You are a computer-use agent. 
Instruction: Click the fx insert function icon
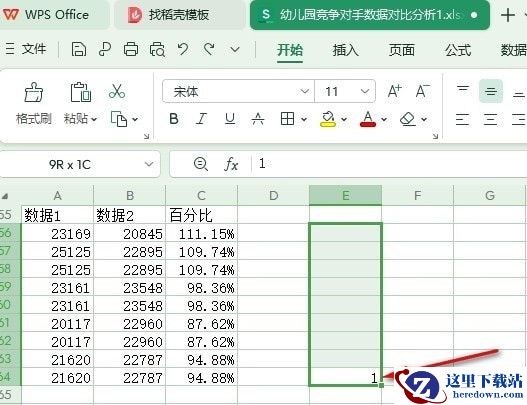click(x=231, y=164)
